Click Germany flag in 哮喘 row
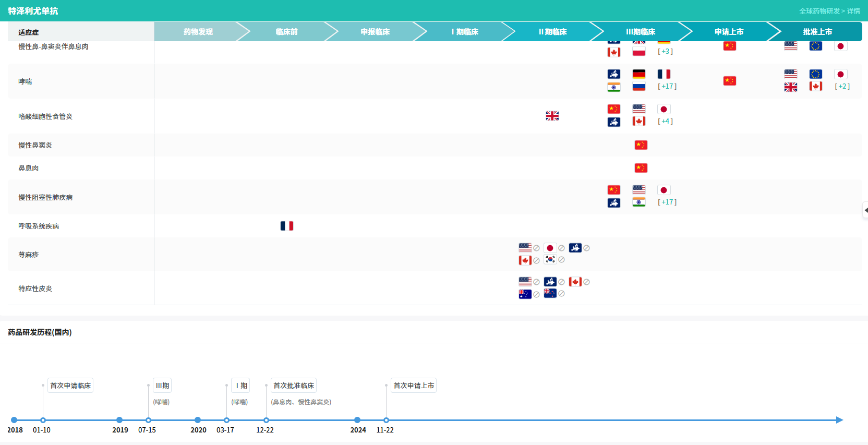The image size is (868, 445). point(639,74)
